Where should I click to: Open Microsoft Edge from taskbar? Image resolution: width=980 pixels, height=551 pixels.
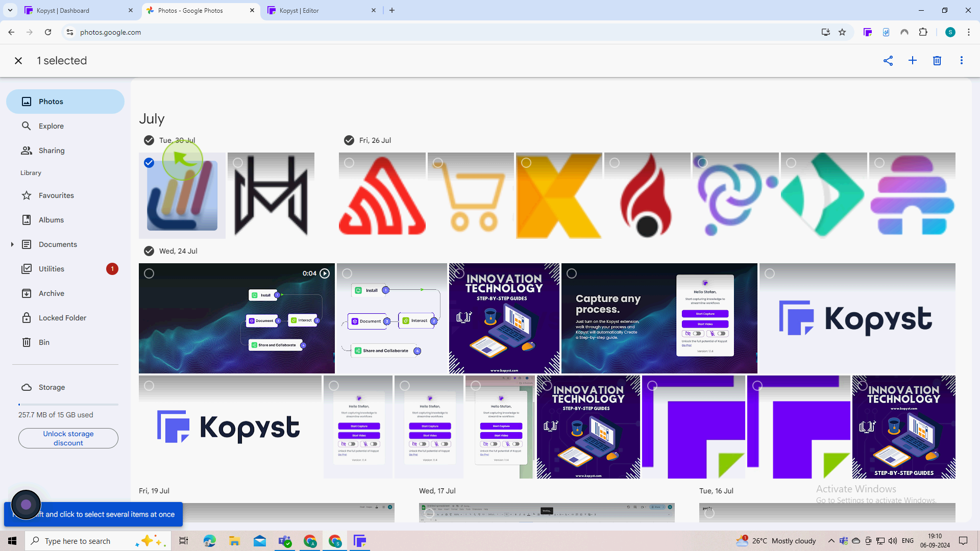(209, 541)
